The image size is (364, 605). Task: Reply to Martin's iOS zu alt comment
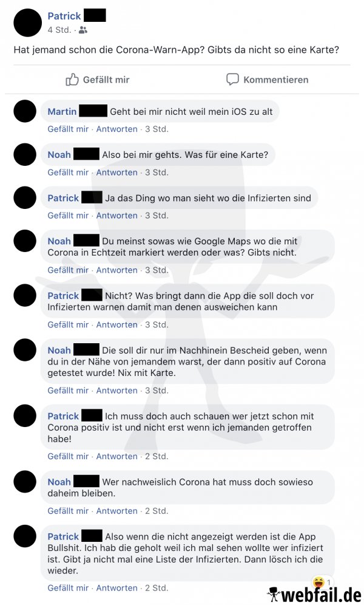116,129
